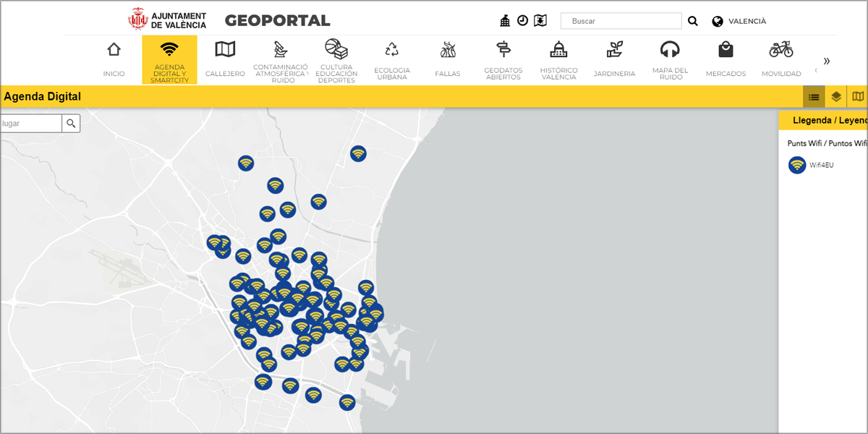Open the Fallas section icon

tap(448, 50)
